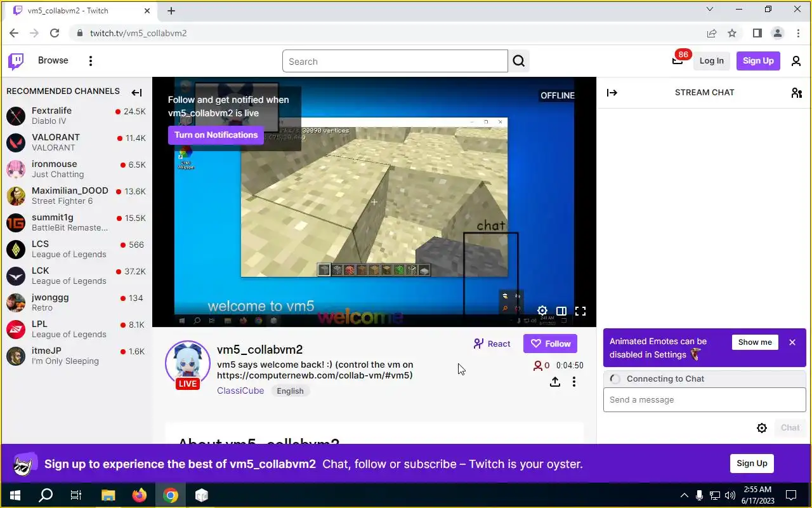Open LCK channel in sidebar
This screenshot has width=812, height=508.
(76, 276)
